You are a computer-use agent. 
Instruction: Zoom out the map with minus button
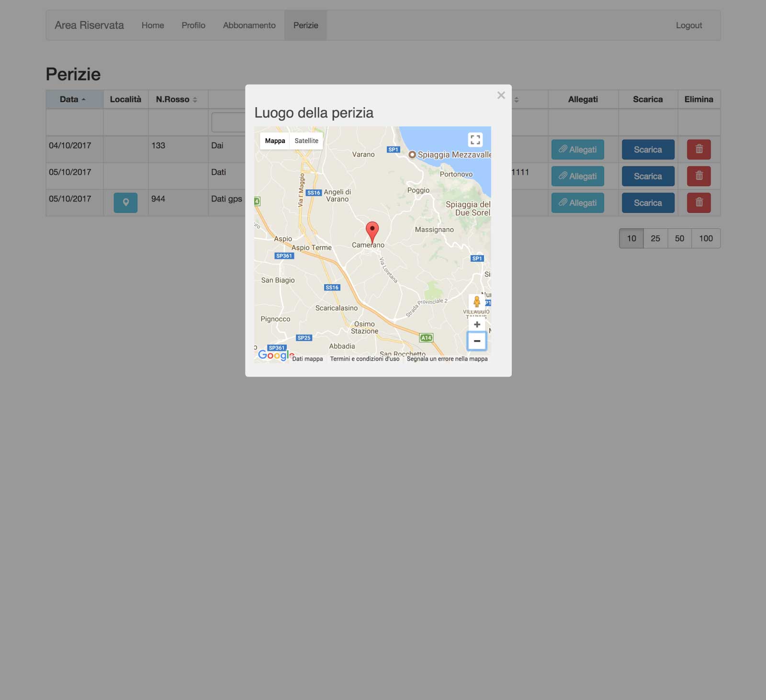[477, 341]
